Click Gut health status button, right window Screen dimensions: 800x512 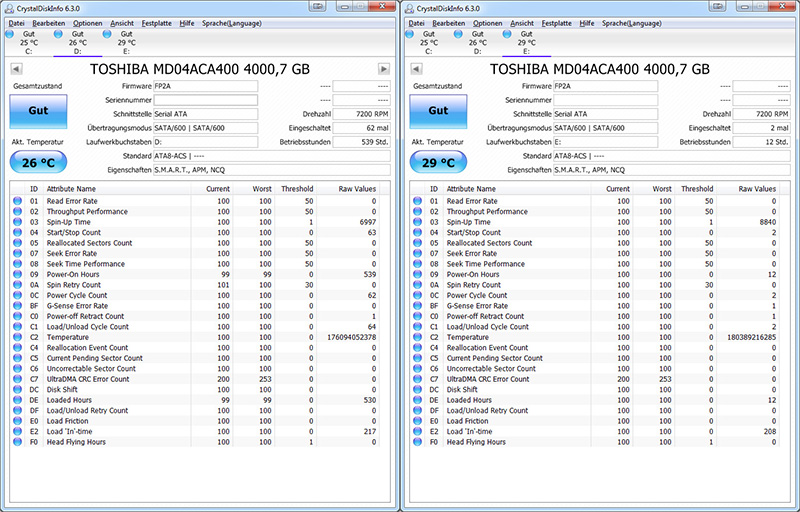click(438, 111)
